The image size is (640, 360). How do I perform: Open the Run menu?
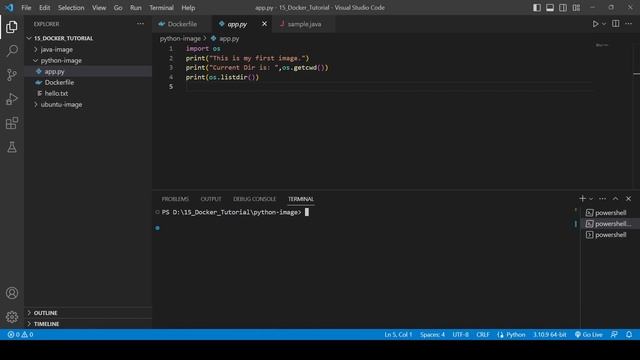click(136, 8)
